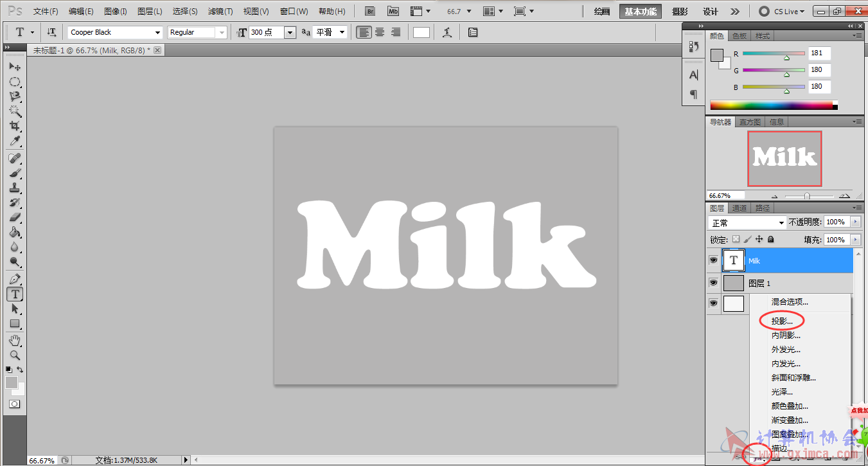Select the History Brush tool
This screenshot has width=868, height=466.
pyautogui.click(x=15, y=202)
